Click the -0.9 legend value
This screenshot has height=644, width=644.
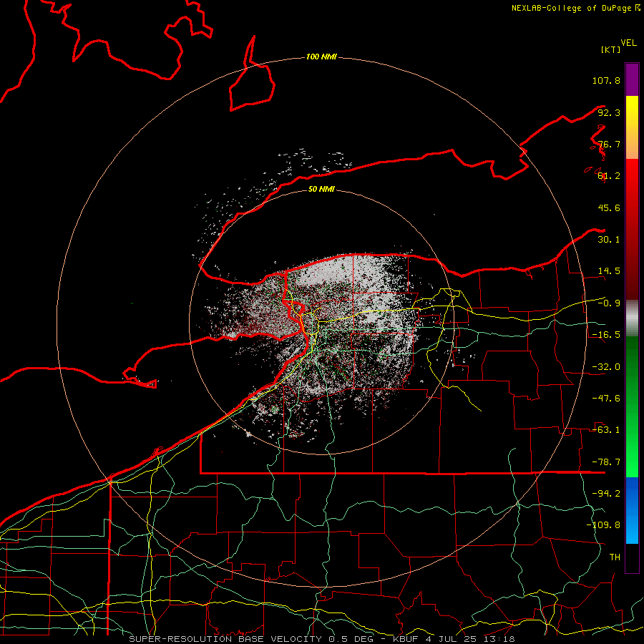609,303
